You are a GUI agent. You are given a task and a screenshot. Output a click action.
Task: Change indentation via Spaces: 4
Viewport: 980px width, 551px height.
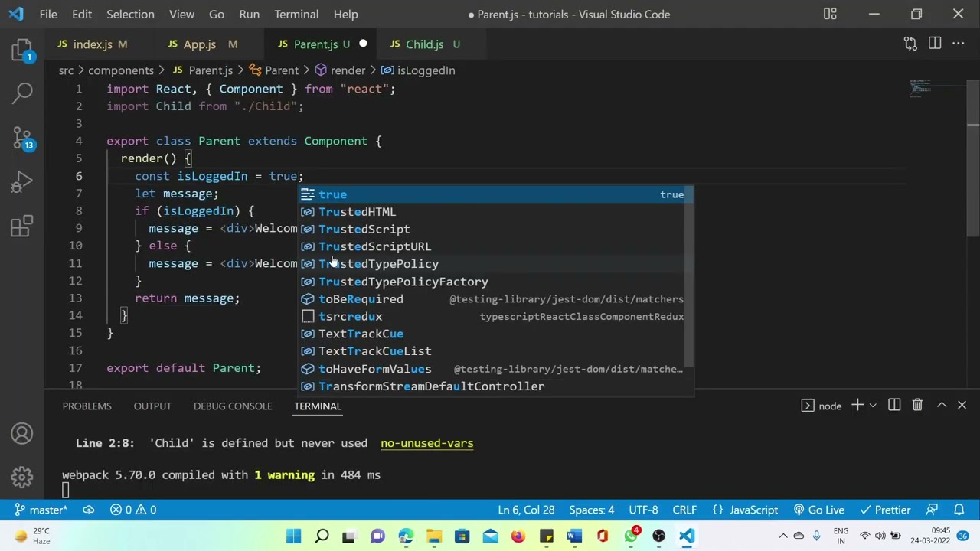pos(592,510)
